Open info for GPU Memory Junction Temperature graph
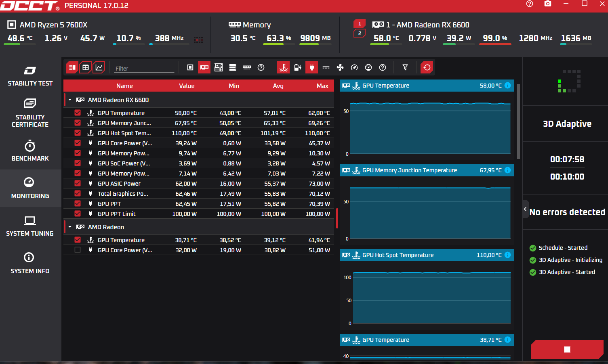Image resolution: width=608 pixels, height=364 pixels. [x=508, y=170]
